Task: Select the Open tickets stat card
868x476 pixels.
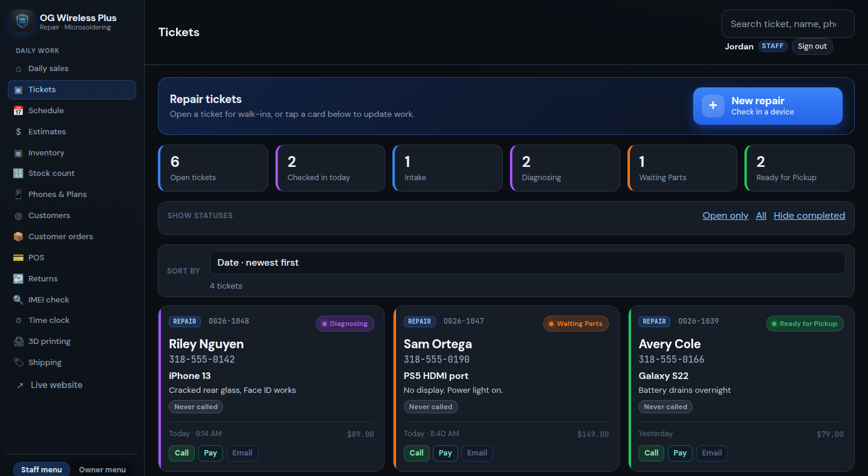Action: [213, 168]
